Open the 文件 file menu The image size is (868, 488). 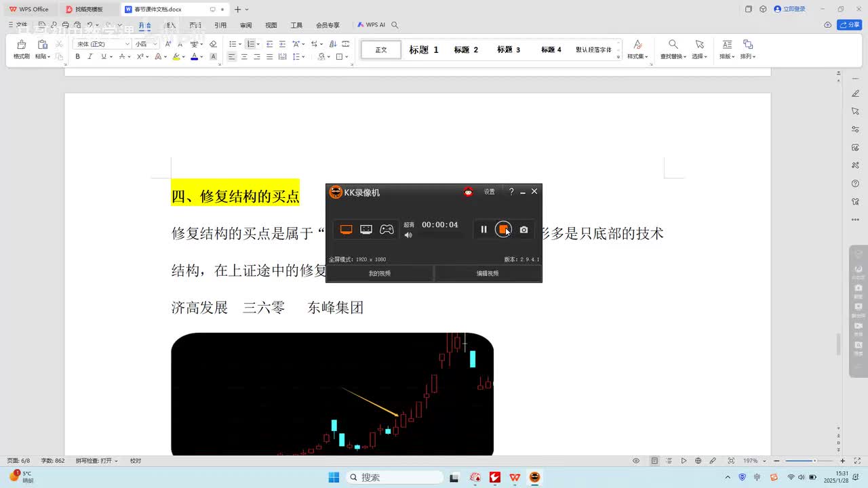click(18, 25)
